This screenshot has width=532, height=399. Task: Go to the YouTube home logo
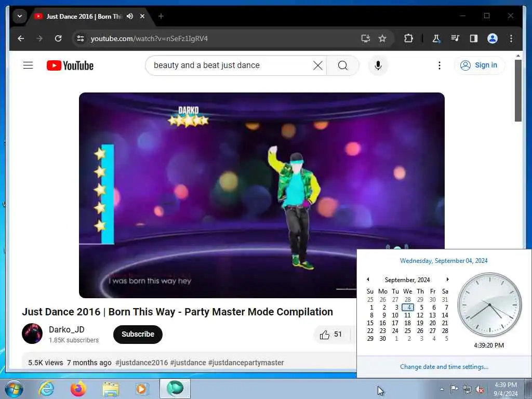tap(70, 65)
